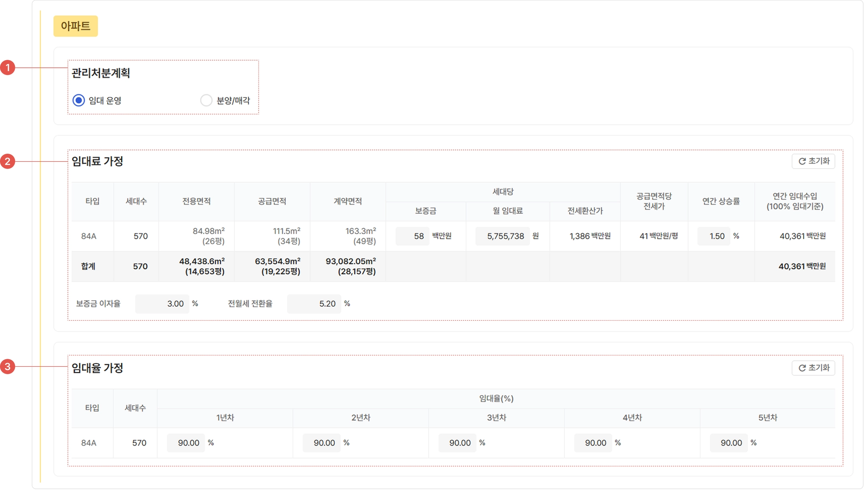This screenshot has width=868, height=490.
Task: Click the 1년차 임대율 input field
Action: point(186,443)
